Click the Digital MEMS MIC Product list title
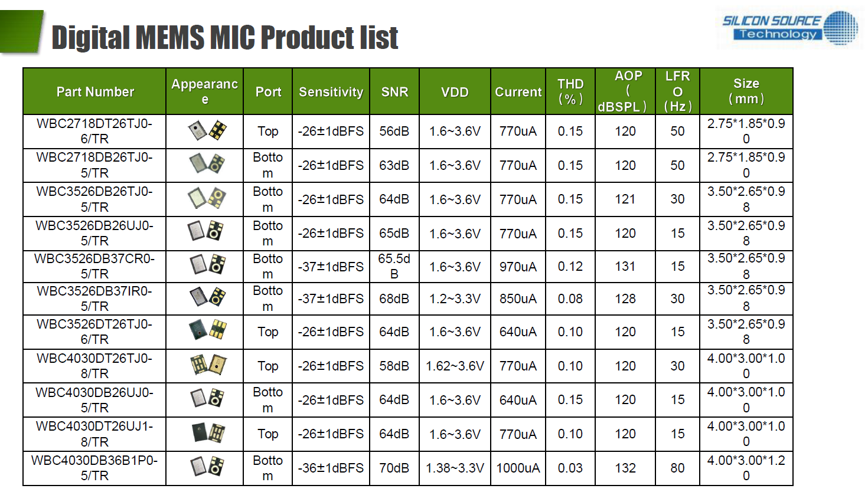 pos(224,38)
